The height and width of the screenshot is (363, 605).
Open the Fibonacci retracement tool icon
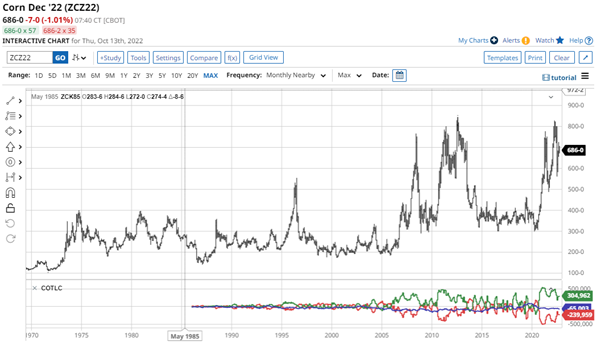(10, 116)
